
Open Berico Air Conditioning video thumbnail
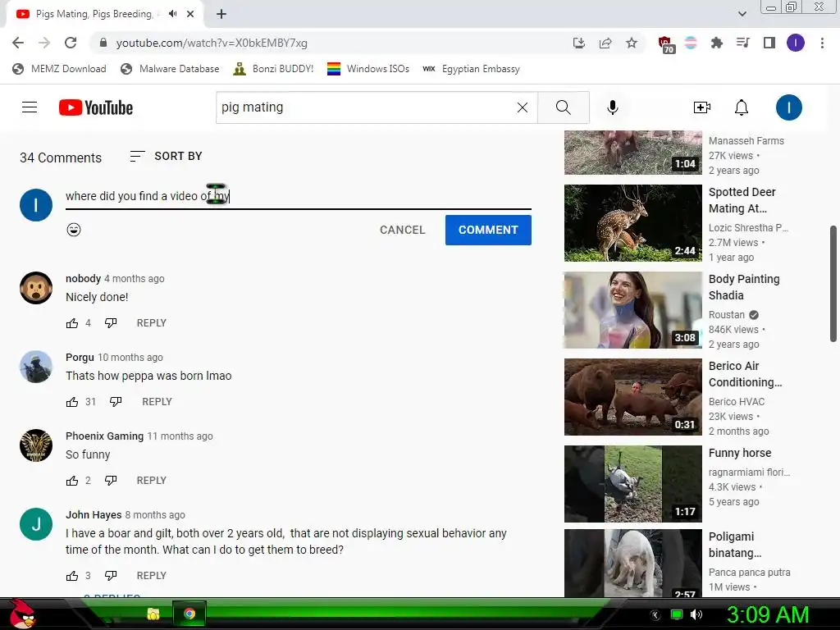click(632, 397)
